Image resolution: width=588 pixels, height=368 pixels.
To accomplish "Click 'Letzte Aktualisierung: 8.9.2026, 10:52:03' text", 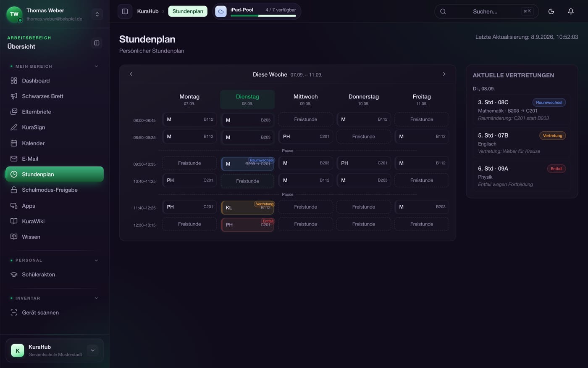I will (527, 37).
